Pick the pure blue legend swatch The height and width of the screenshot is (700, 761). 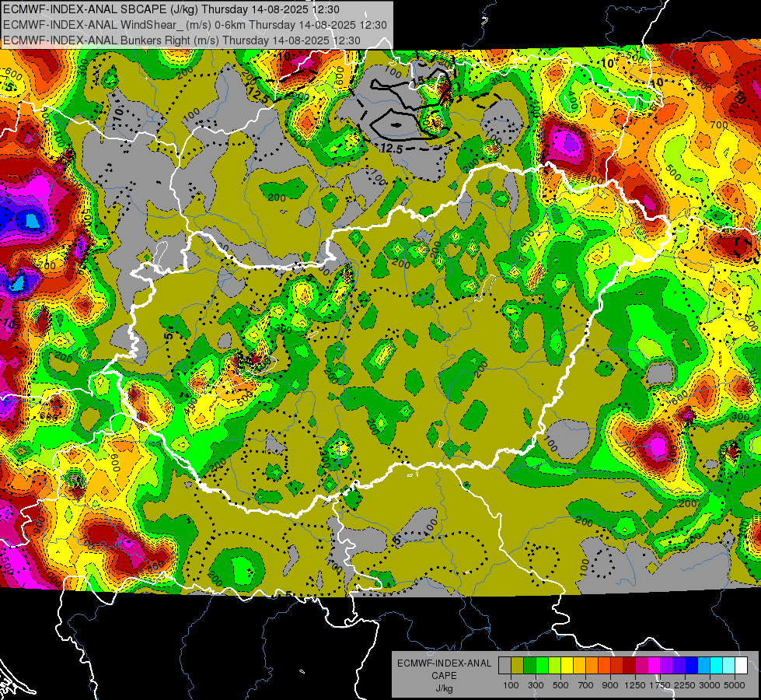[x=692, y=666]
